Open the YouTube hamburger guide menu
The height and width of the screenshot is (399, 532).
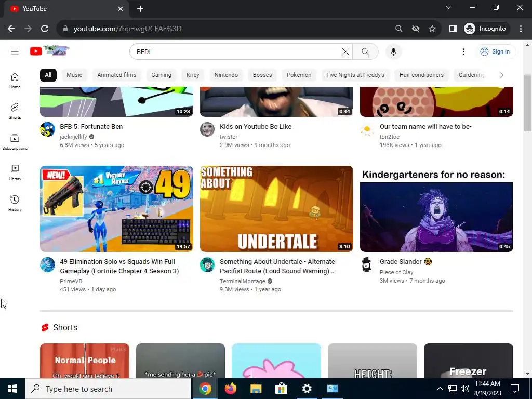(x=15, y=51)
